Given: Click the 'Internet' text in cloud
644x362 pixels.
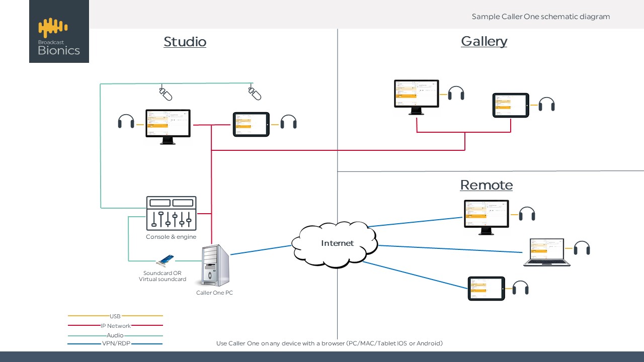Looking at the screenshot, I should pyautogui.click(x=338, y=243).
